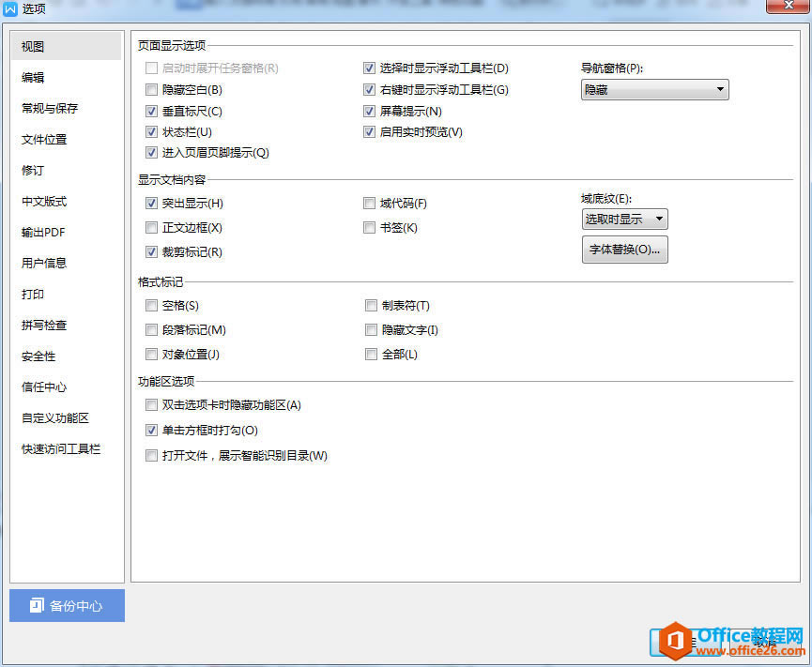Click the 字体替换(O)... button
Image resolution: width=812 pixels, height=667 pixels.
624,250
